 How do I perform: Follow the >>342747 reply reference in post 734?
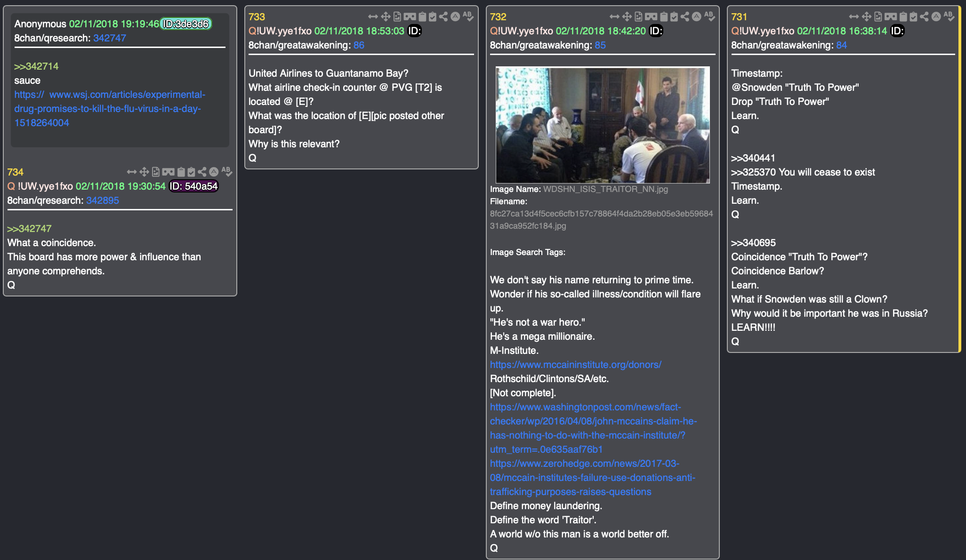pos(29,229)
